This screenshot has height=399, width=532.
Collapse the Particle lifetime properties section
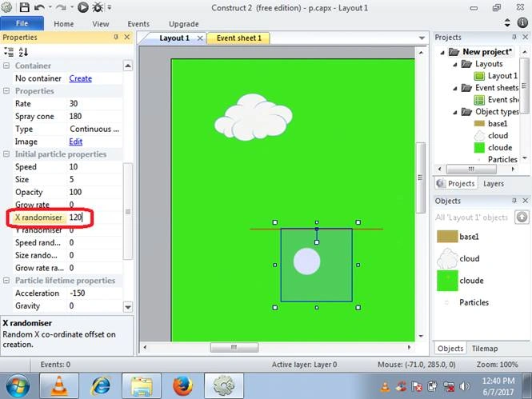pyautogui.click(x=6, y=281)
